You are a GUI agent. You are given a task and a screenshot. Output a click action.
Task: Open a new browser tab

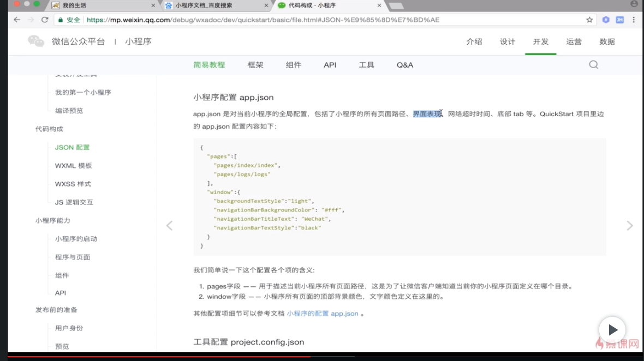point(396,6)
